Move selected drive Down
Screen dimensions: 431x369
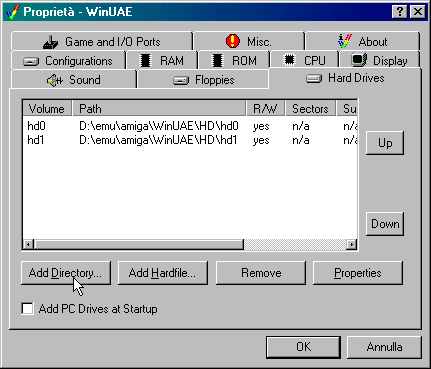click(385, 224)
